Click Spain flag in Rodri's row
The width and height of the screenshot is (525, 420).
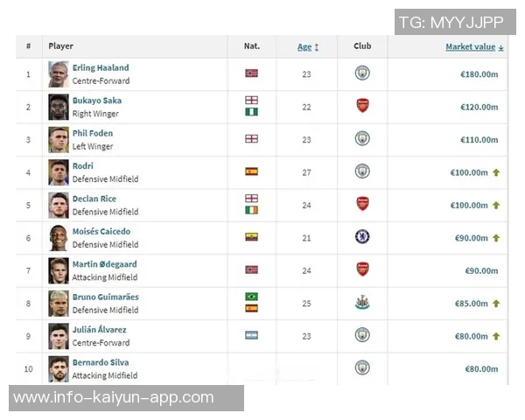click(251, 171)
